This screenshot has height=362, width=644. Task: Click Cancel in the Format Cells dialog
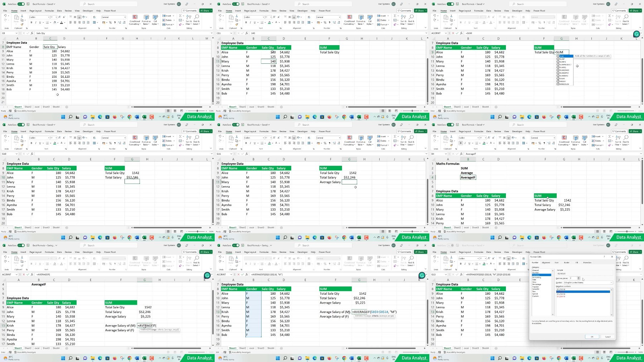(608, 337)
